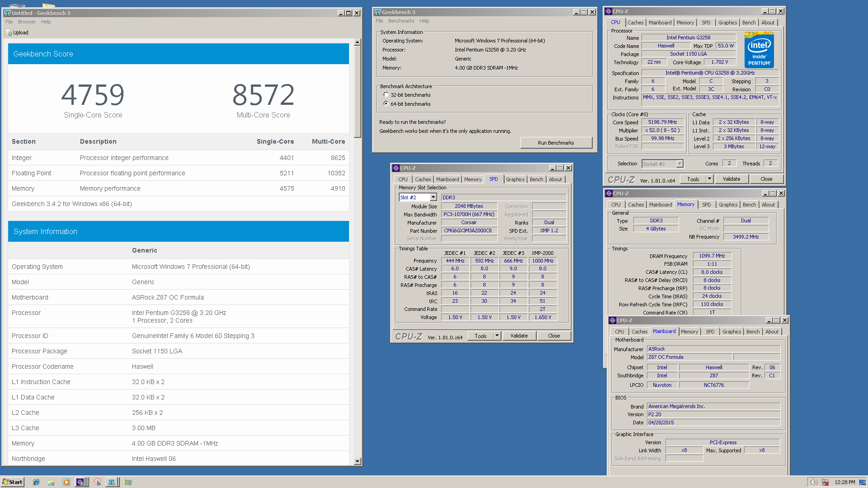Click the Show Desktop tray icon
The width and height of the screenshot is (868, 488).
coord(863,482)
